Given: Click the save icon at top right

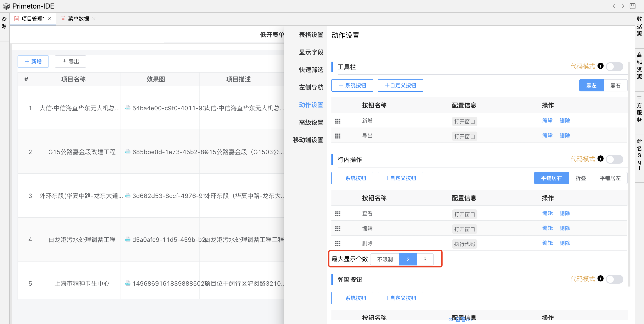Looking at the screenshot, I should pos(632,6).
